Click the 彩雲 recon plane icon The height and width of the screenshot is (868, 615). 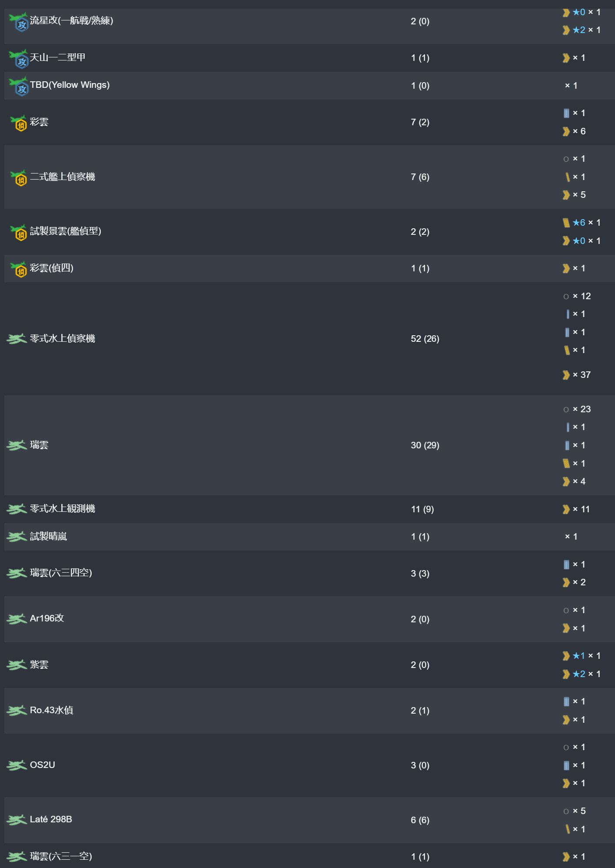[19, 122]
